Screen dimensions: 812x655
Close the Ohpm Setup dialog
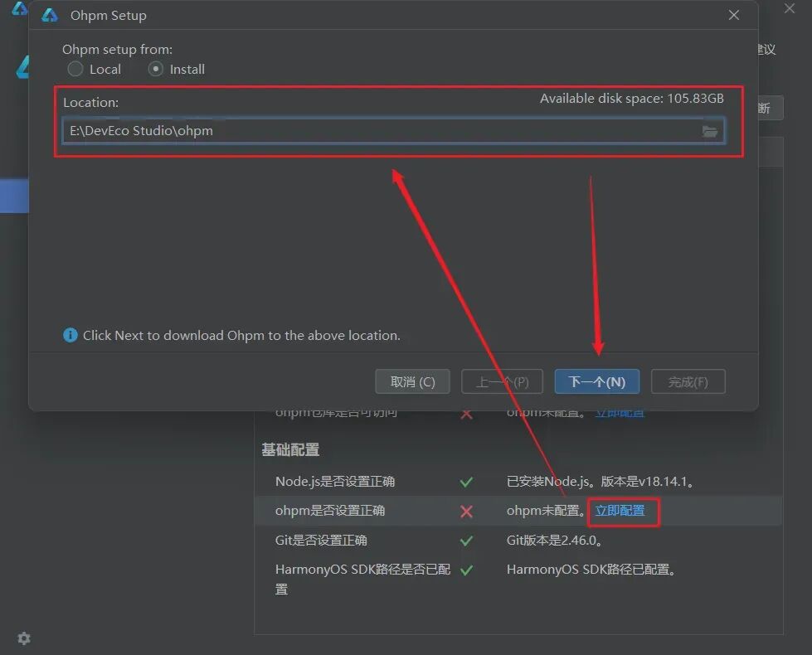(734, 15)
